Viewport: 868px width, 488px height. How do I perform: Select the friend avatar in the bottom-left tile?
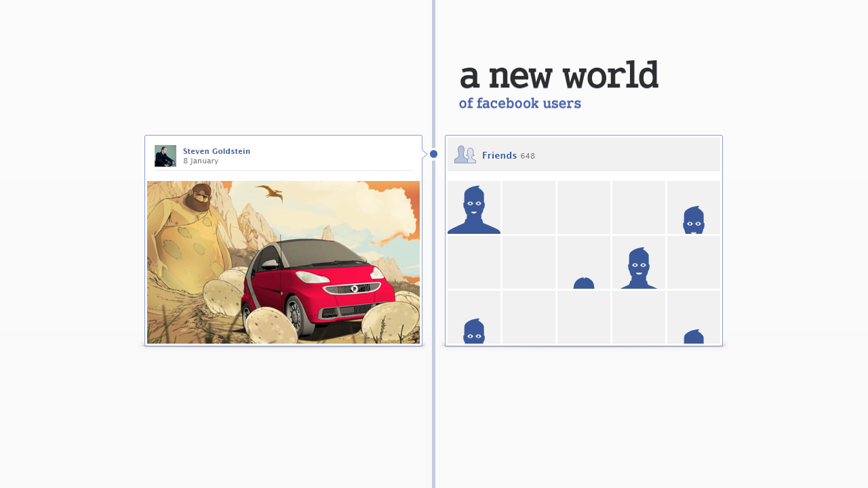[x=474, y=331]
